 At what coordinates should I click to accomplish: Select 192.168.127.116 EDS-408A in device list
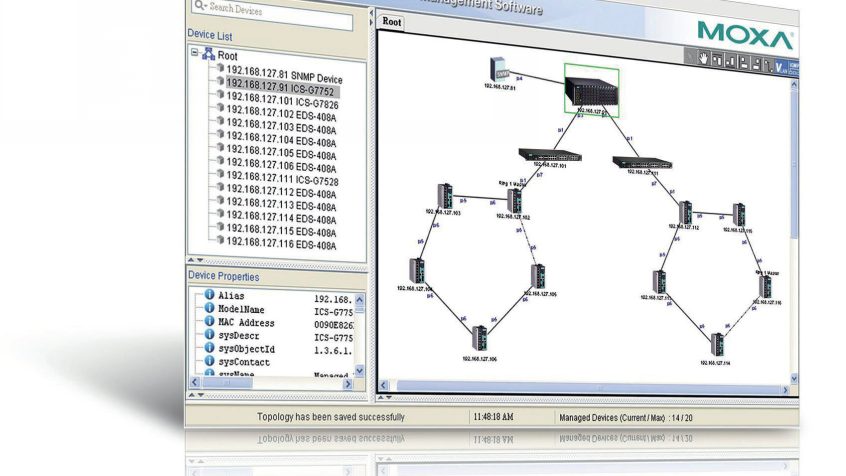click(281, 243)
